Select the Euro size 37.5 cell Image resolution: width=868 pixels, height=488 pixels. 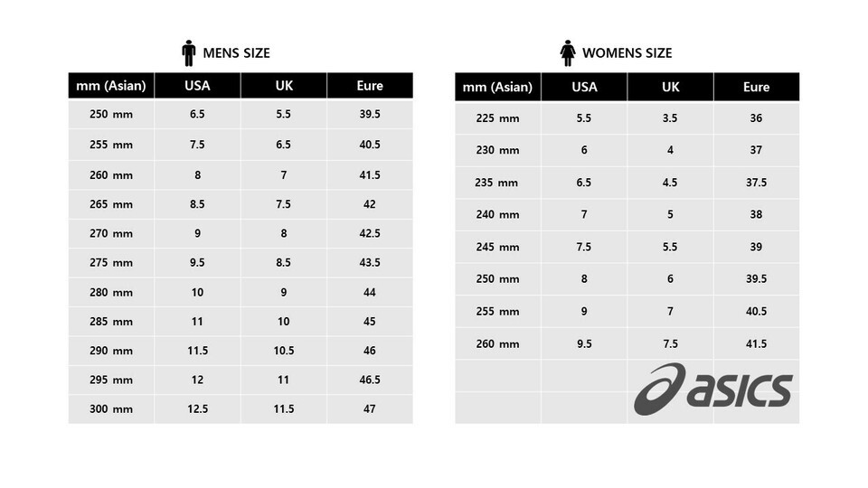click(756, 183)
